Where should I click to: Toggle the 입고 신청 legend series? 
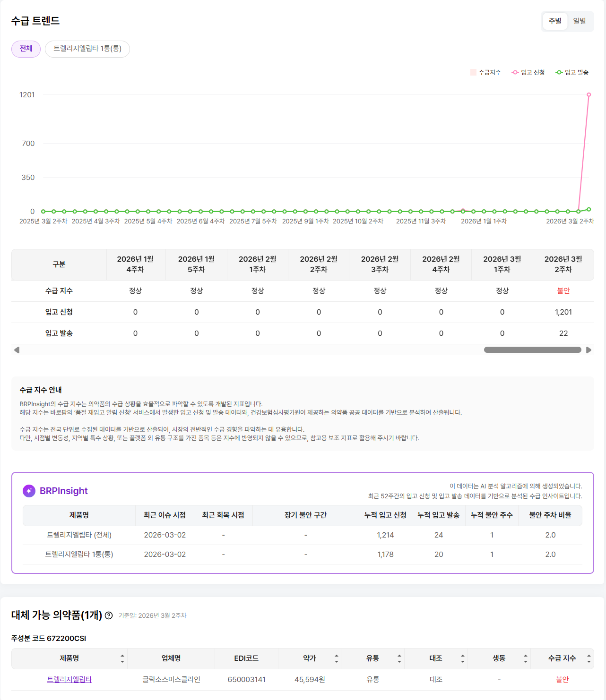(528, 72)
